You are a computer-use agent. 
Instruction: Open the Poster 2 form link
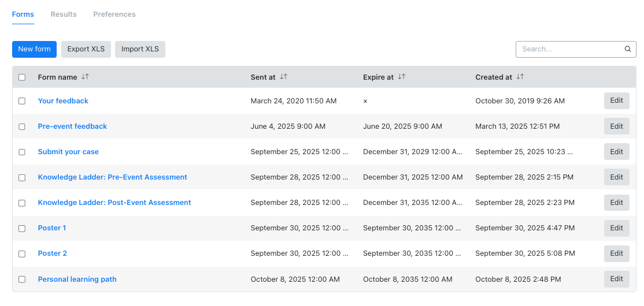pyautogui.click(x=52, y=253)
